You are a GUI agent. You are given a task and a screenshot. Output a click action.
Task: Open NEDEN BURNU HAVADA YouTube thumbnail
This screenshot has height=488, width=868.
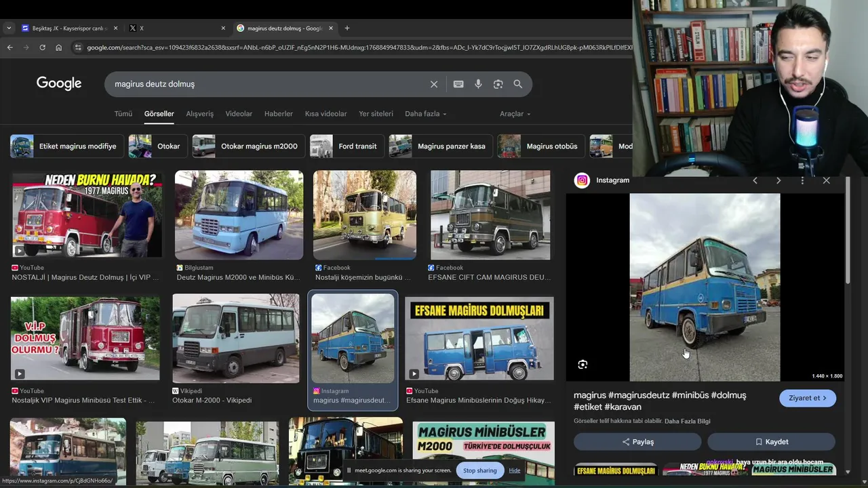click(x=87, y=215)
